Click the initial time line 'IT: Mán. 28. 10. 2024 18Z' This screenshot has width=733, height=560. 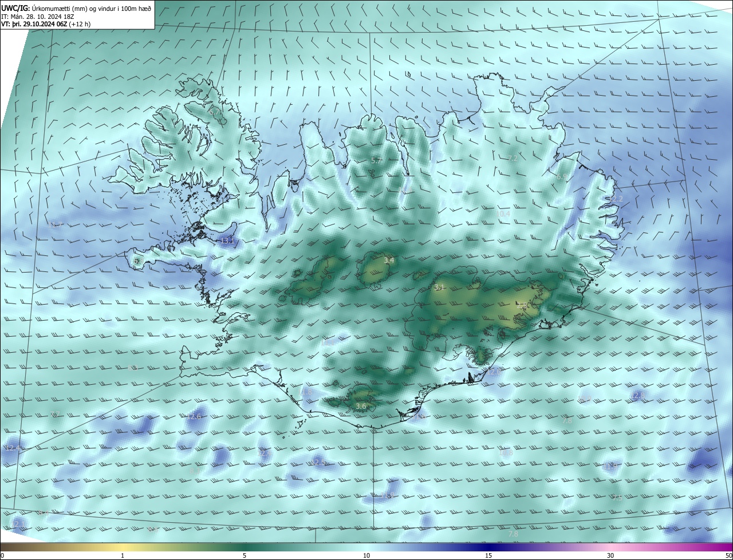pyautogui.click(x=38, y=16)
